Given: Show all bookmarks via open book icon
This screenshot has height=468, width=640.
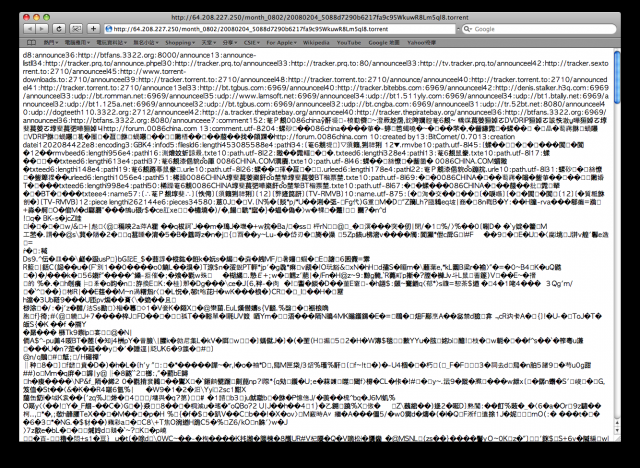Looking at the screenshot, I should click(31, 42).
